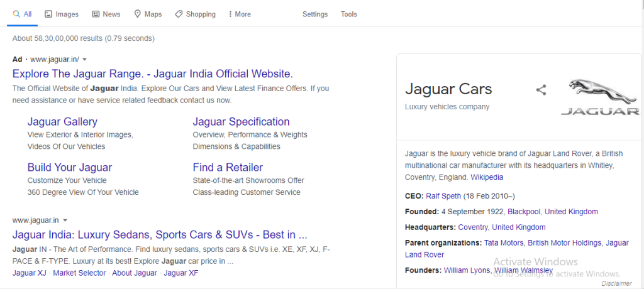Follow the Market Selector sublink
The image size is (644, 289).
(x=79, y=273)
